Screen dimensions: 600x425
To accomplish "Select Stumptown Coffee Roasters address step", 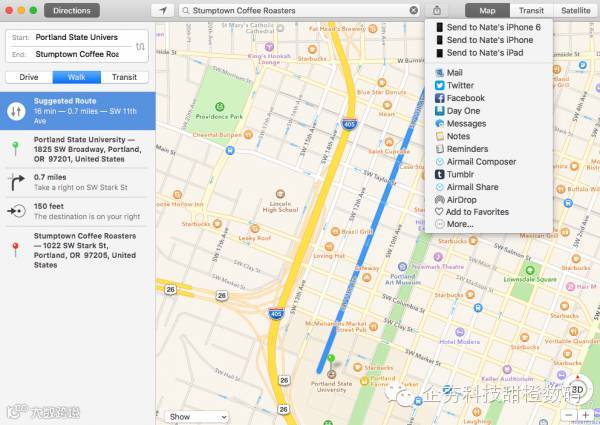I will pos(78,250).
